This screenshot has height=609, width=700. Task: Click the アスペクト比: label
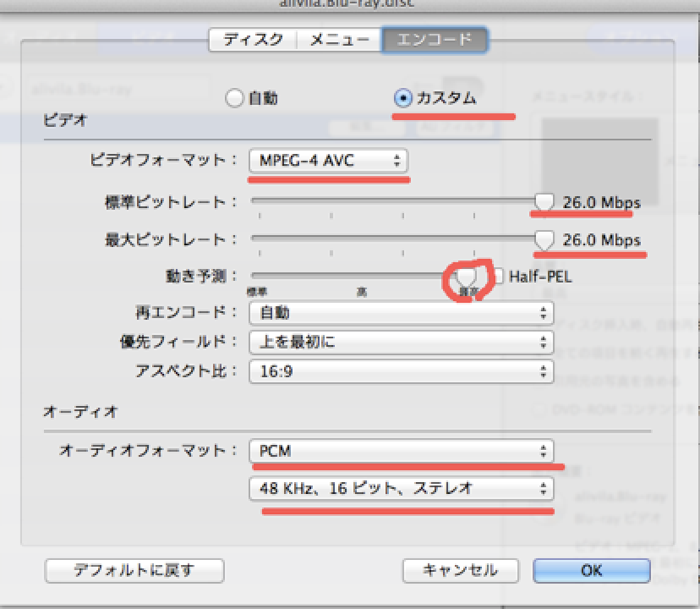(x=186, y=370)
